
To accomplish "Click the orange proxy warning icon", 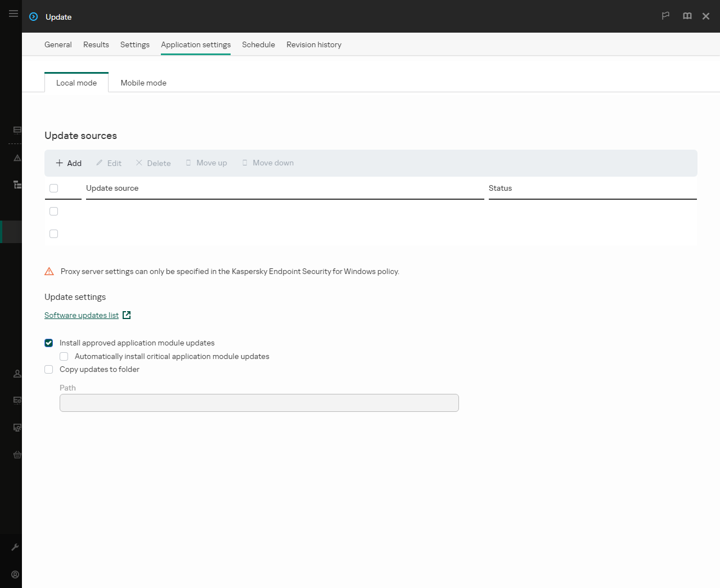I will tap(49, 271).
